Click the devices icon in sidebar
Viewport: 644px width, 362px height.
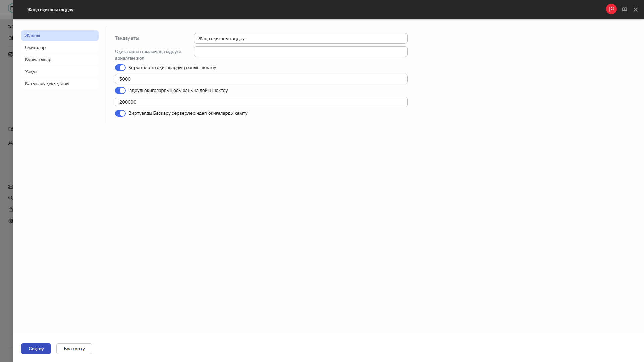tap(11, 129)
